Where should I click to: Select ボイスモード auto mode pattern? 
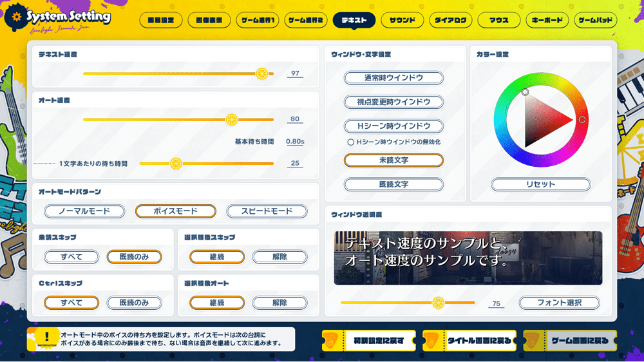pos(175,211)
